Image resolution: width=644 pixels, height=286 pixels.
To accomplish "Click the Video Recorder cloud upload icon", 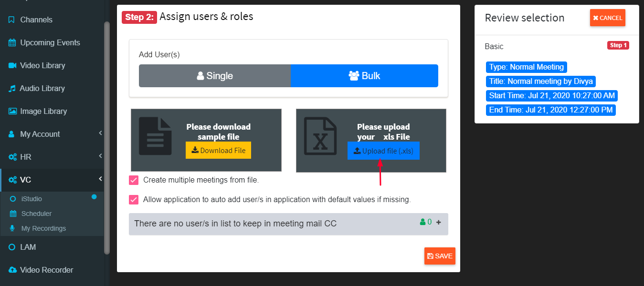I will (12, 270).
